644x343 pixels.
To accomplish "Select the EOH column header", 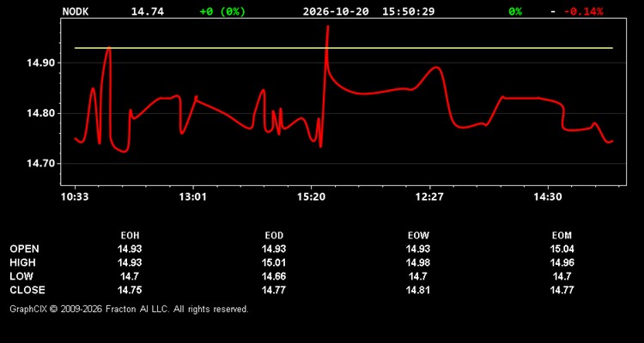I will click(x=130, y=236).
